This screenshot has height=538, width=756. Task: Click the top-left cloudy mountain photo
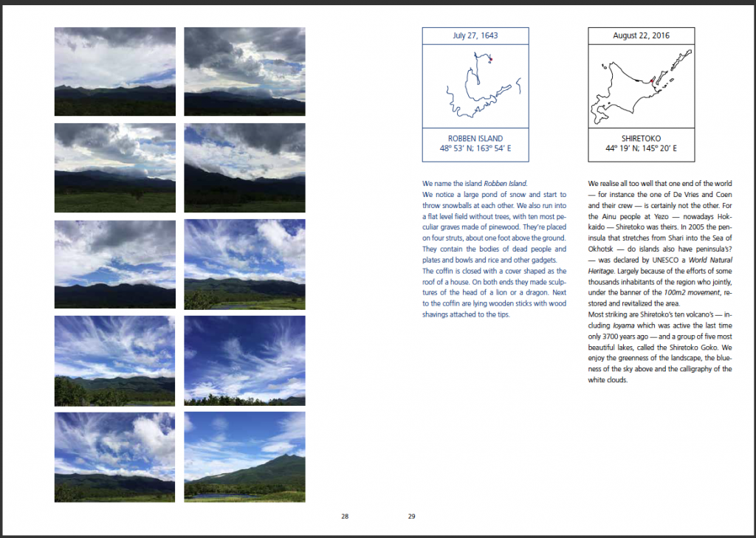[114, 72]
